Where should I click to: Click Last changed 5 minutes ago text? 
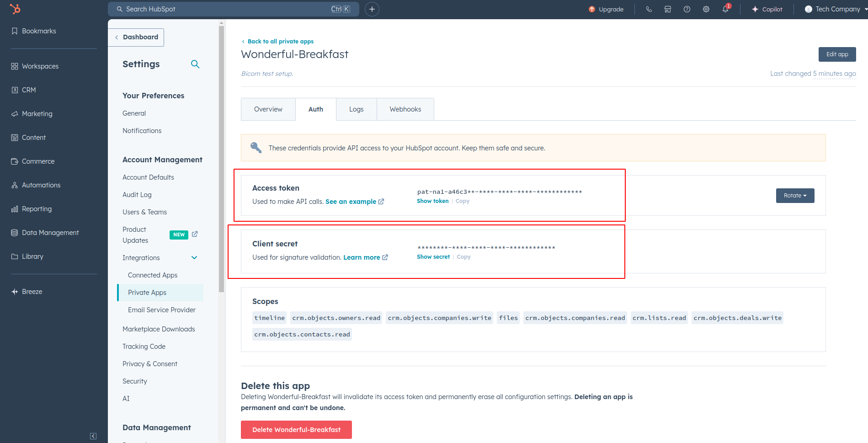[813, 74]
